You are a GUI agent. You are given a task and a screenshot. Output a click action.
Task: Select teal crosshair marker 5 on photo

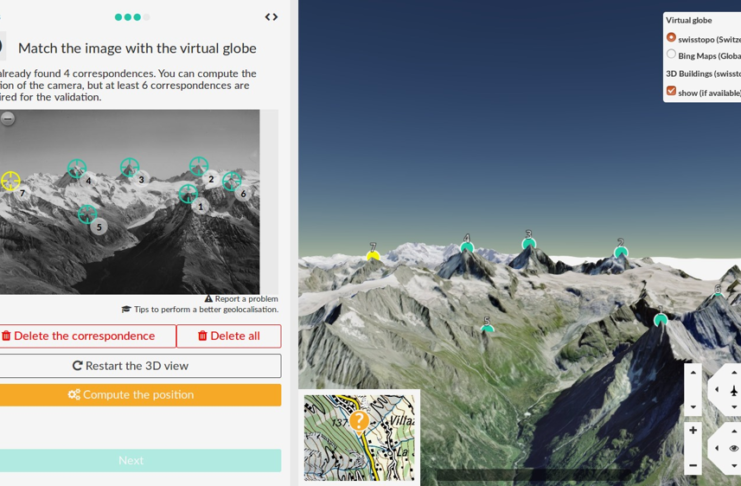[x=87, y=214]
